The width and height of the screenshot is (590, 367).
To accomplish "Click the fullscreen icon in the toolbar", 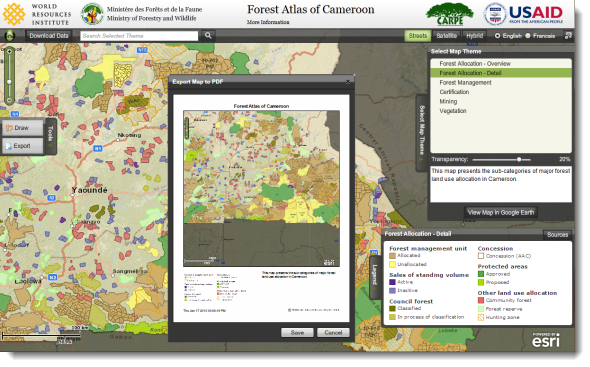I will 568,35.
